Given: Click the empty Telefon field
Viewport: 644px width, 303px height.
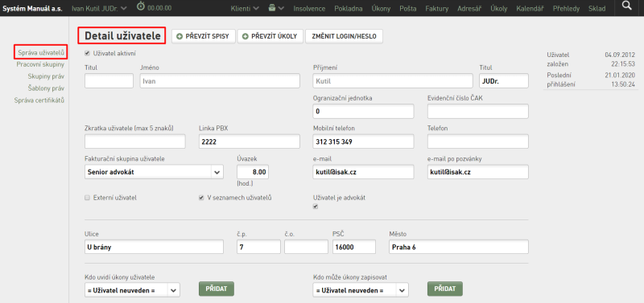Looking at the screenshot, I should point(477,141).
